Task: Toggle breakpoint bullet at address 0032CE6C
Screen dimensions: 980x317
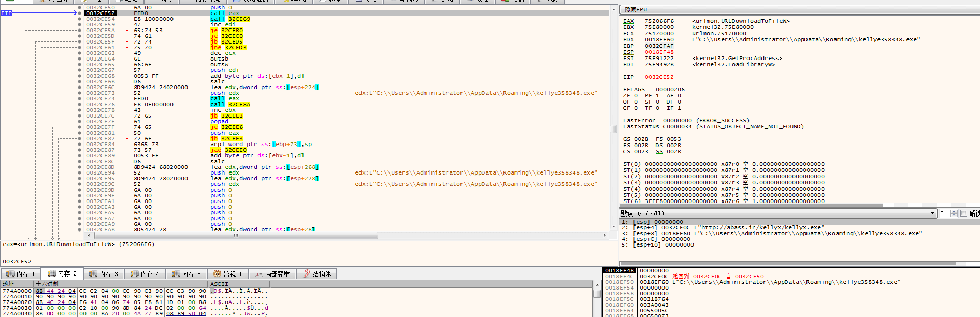Action: [79, 87]
